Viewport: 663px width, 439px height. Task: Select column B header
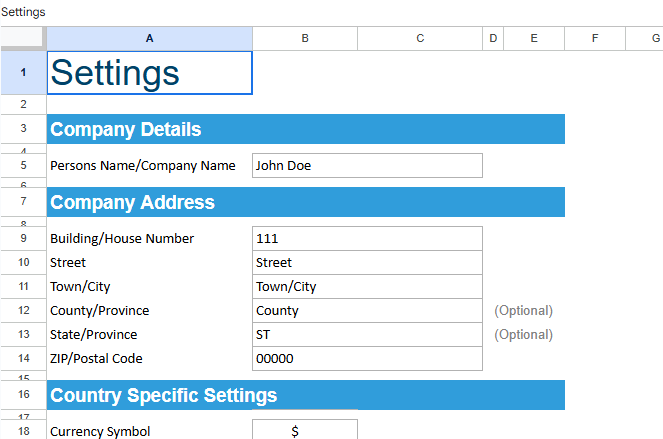(304, 38)
